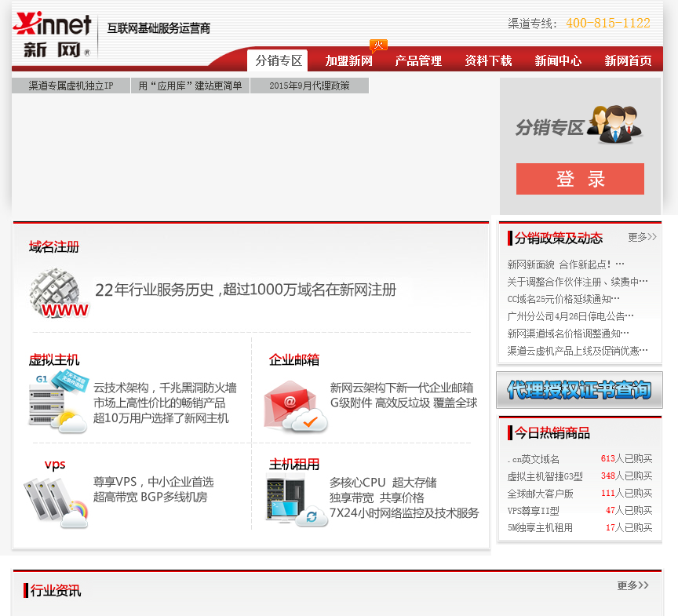
Task: Open news item 新网渠道域名价格调整通知
Action: click(568, 334)
